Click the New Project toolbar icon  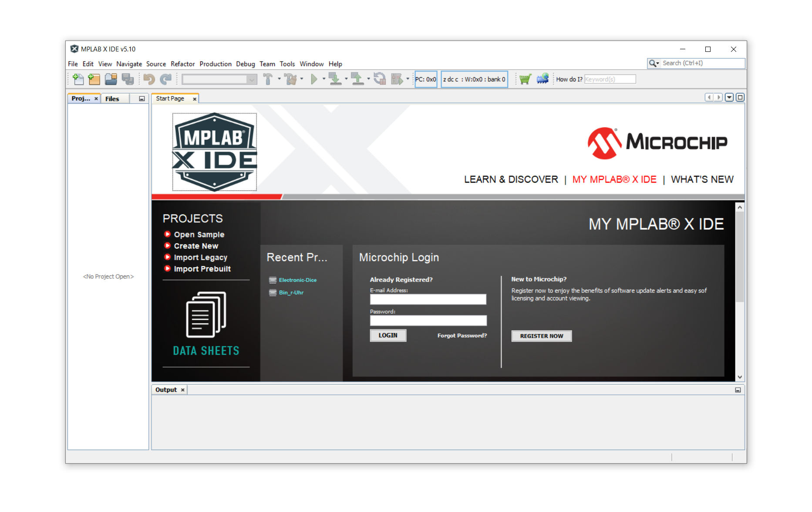(x=94, y=79)
